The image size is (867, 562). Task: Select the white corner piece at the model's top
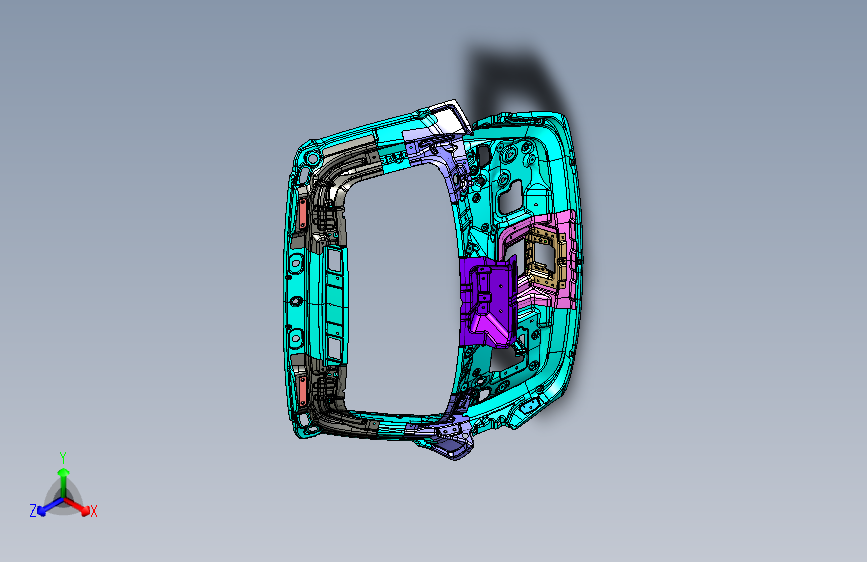coord(449,117)
